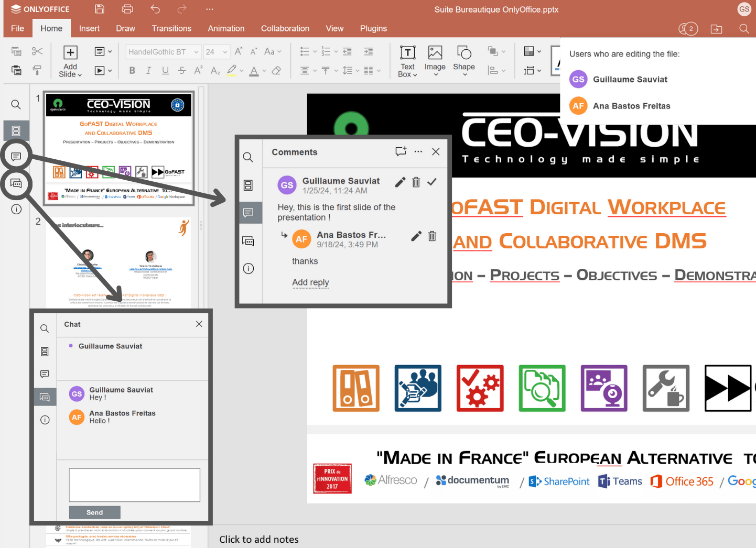This screenshot has height=548, width=756.
Task: Click the Save icon in title bar
Action: (x=100, y=9)
